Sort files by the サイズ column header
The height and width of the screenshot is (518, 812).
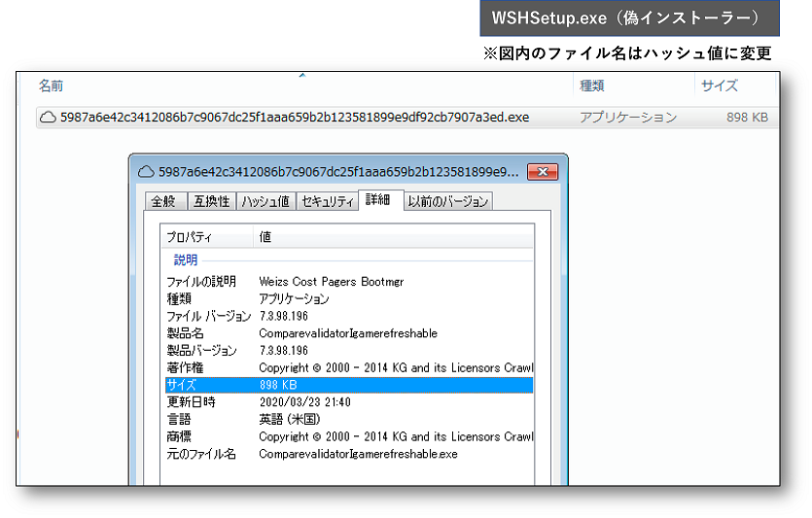pyautogui.click(x=719, y=86)
